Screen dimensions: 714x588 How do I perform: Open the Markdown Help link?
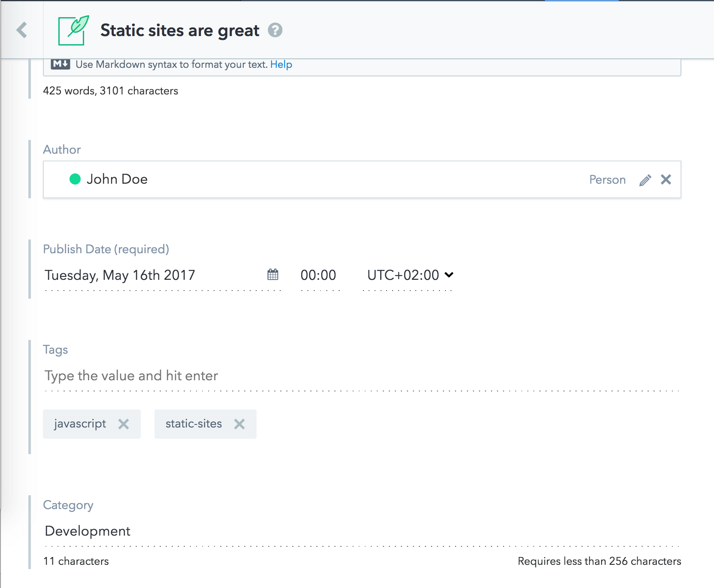coord(281,64)
